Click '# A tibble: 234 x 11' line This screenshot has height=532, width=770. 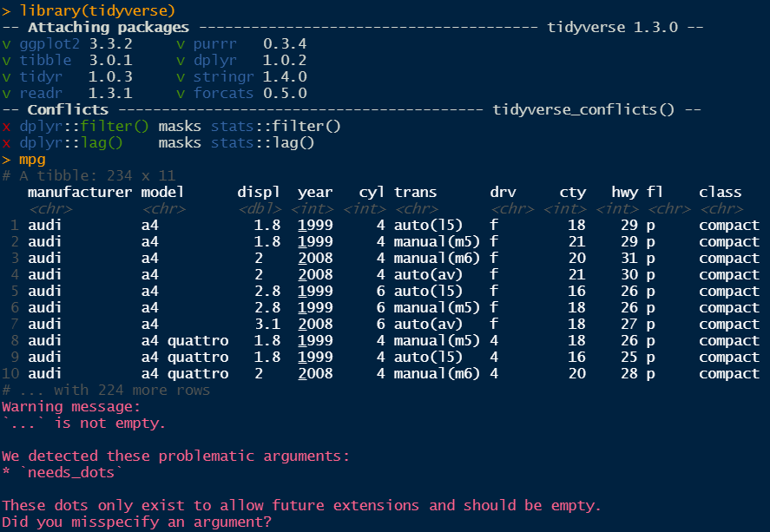pos(89,175)
